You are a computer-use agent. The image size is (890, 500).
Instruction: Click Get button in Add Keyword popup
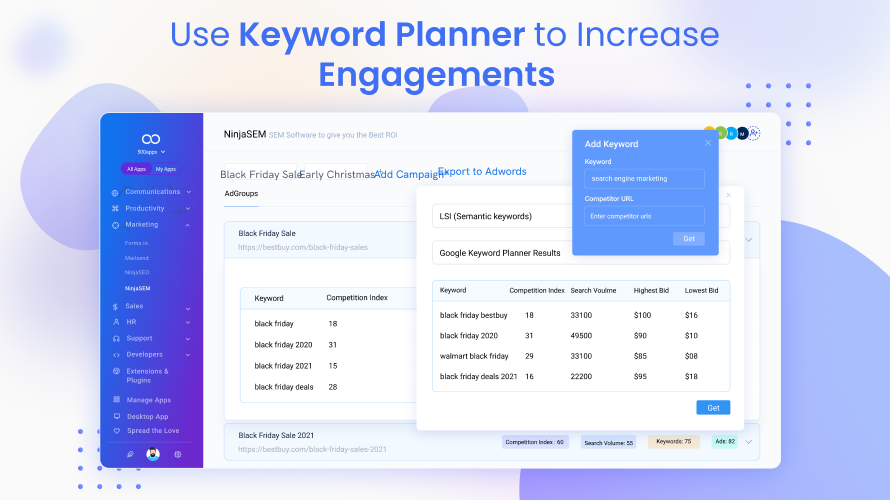[x=689, y=239]
